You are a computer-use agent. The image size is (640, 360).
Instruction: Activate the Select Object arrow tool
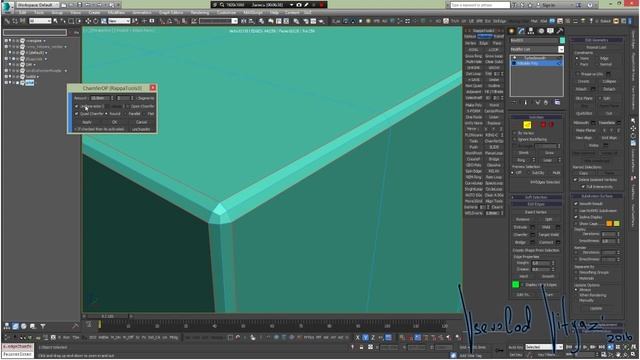click(x=55, y=20)
